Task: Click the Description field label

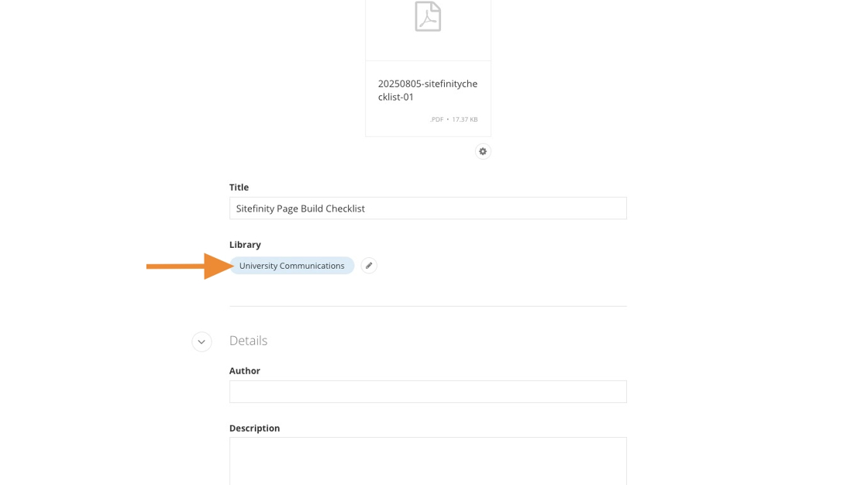Action: pos(254,428)
